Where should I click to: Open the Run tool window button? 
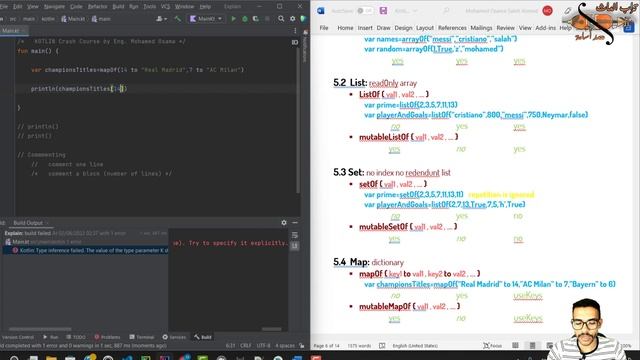(51, 337)
